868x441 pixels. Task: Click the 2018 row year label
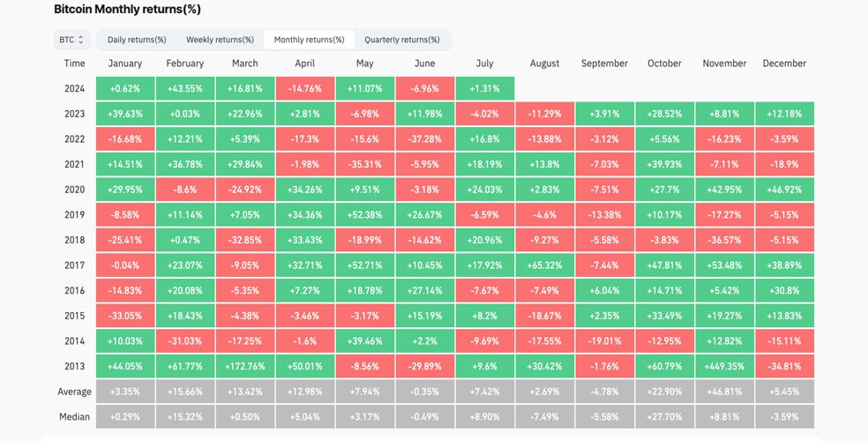(75, 240)
